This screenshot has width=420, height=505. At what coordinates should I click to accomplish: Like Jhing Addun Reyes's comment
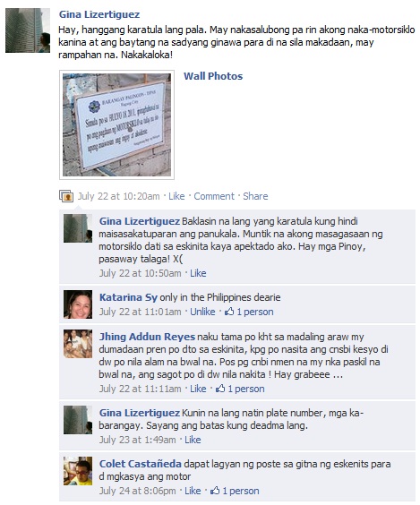point(198,389)
